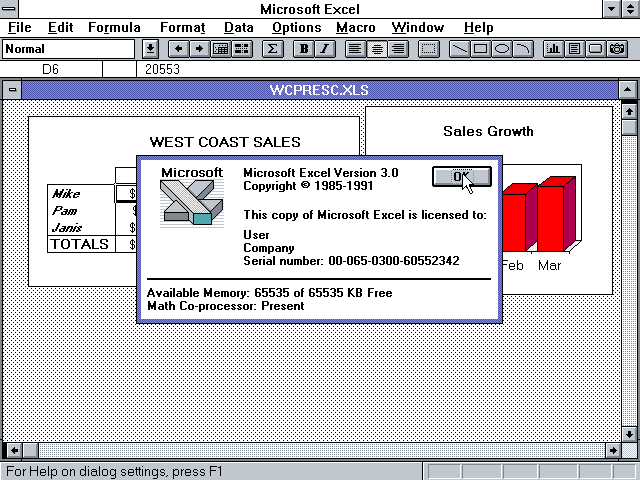Click the Camera tool icon
The image size is (640, 480).
tap(617, 49)
